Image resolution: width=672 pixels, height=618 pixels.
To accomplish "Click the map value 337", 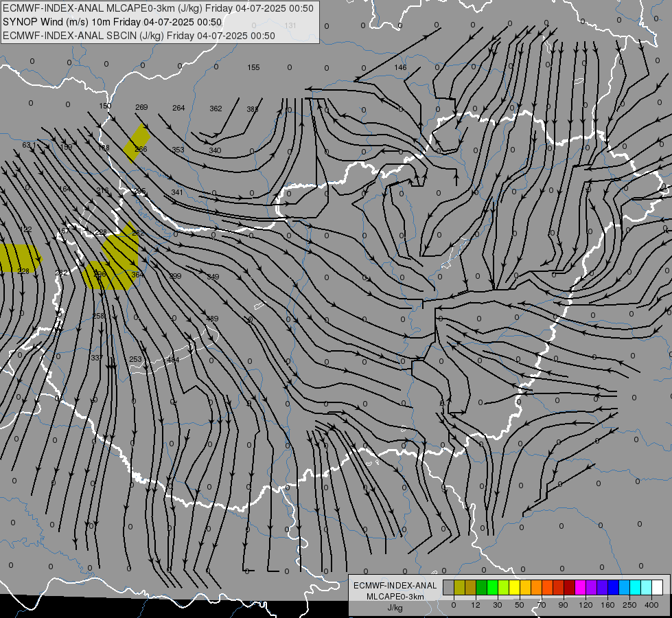I will (96, 358).
